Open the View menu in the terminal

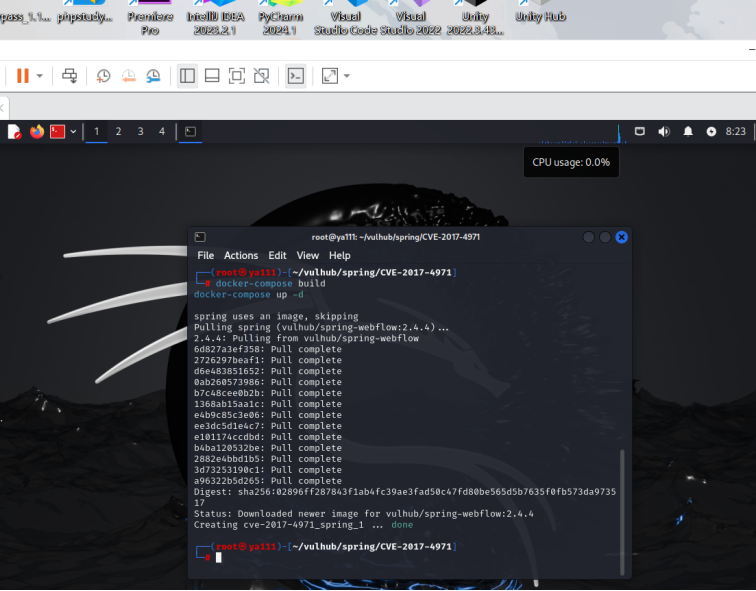pyautogui.click(x=307, y=256)
